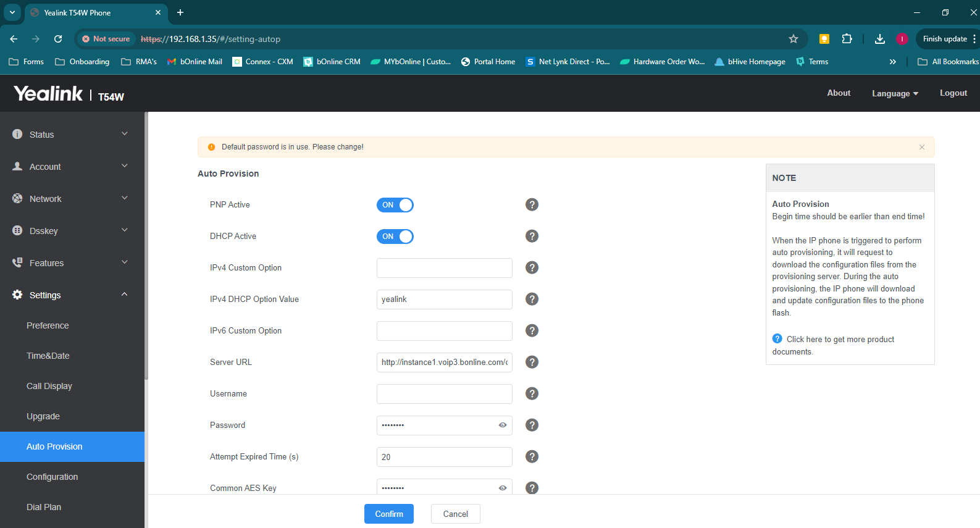Open the browser extensions puzzle icon
The height and width of the screenshot is (528, 980).
pos(847,39)
